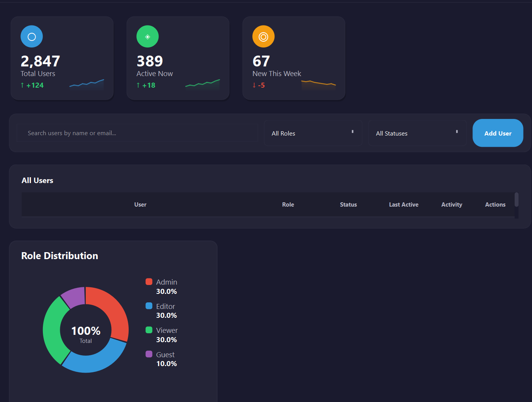The image size is (532, 402).
Task: Click the All Users heading
Action: click(x=37, y=180)
